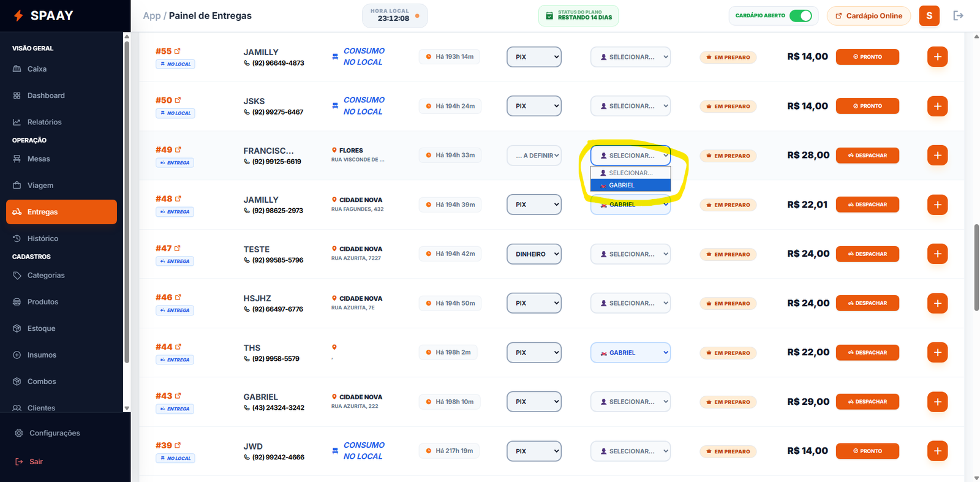Click the ENTREGA tag under order #46
Screen dimensions: 980x482
coord(175,311)
